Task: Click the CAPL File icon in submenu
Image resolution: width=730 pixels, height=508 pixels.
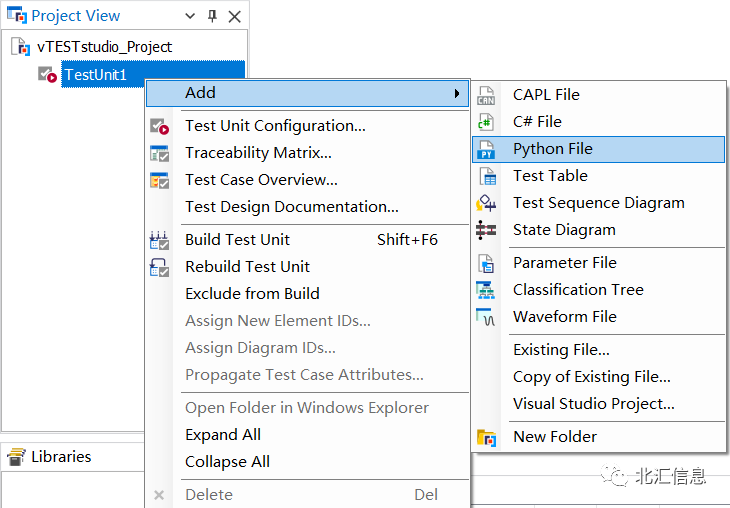Action: coord(486,95)
